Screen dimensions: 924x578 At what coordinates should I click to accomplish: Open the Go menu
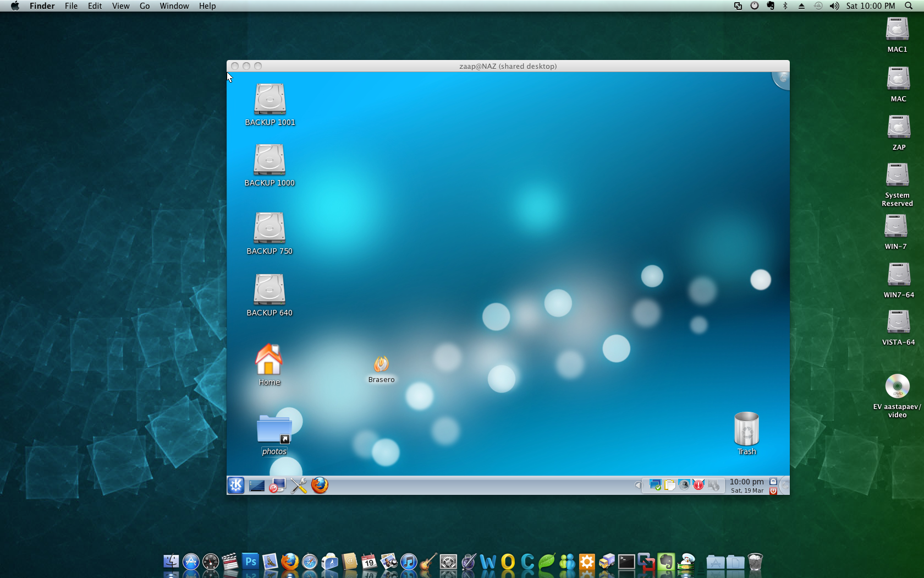[x=145, y=6]
